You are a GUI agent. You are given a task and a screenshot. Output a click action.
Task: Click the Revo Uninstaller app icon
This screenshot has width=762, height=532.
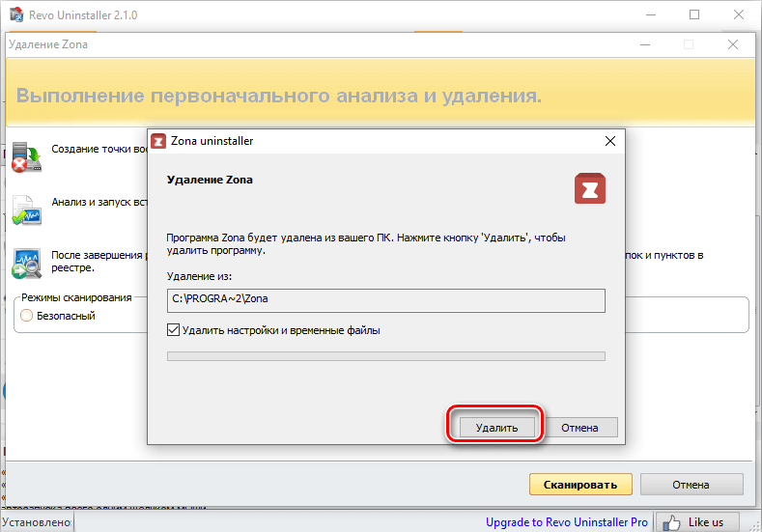click(x=16, y=14)
